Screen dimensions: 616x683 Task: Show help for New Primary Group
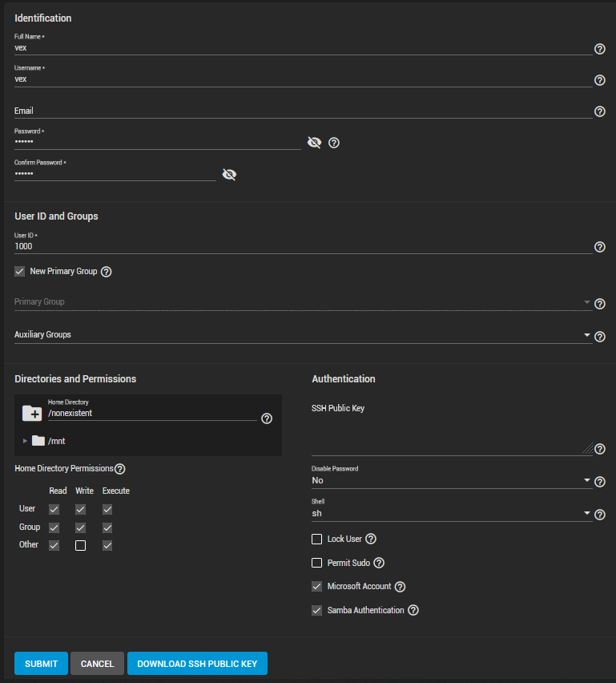click(106, 272)
